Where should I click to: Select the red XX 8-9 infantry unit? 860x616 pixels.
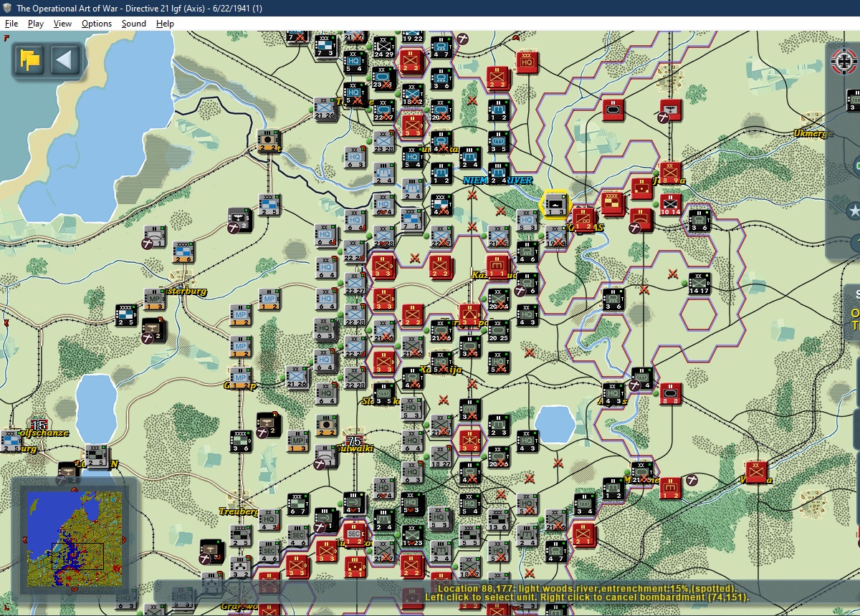coord(671,174)
